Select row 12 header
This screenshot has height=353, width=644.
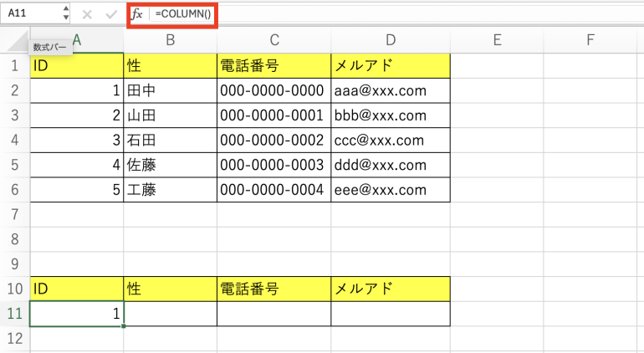(15, 339)
